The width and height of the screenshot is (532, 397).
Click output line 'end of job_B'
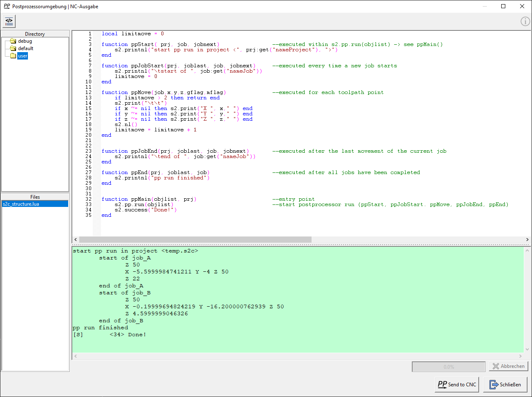pos(121,321)
